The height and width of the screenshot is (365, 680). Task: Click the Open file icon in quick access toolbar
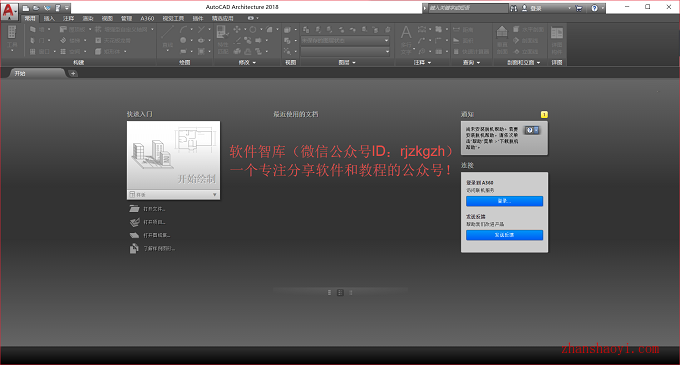(x=36, y=8)
